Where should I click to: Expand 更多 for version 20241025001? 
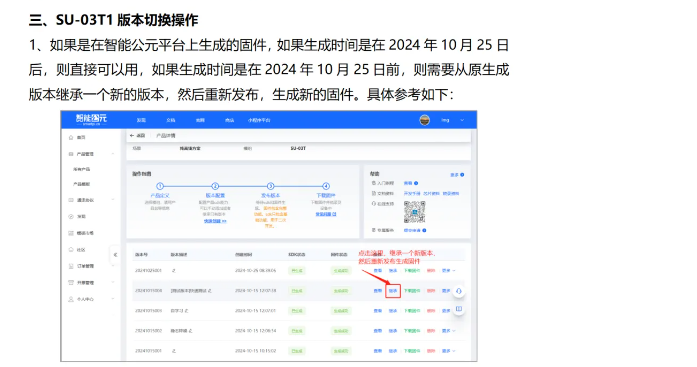point(449,271)
